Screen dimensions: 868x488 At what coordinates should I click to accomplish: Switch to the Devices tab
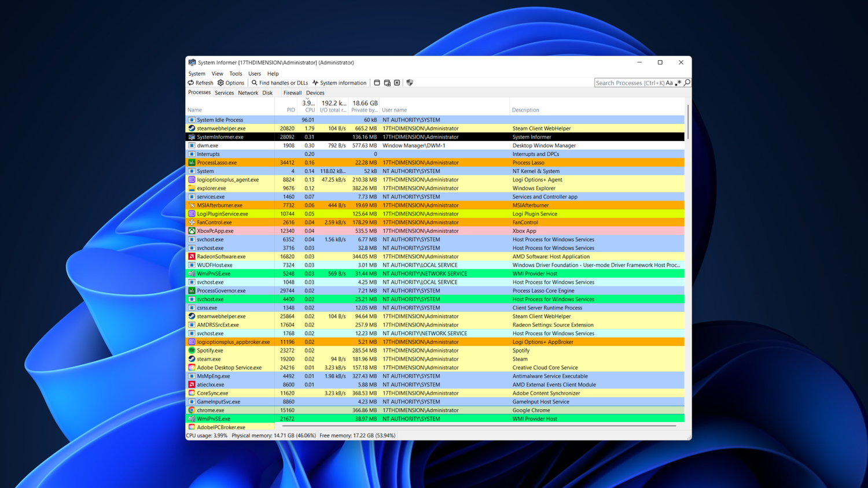tap(315, 93)
